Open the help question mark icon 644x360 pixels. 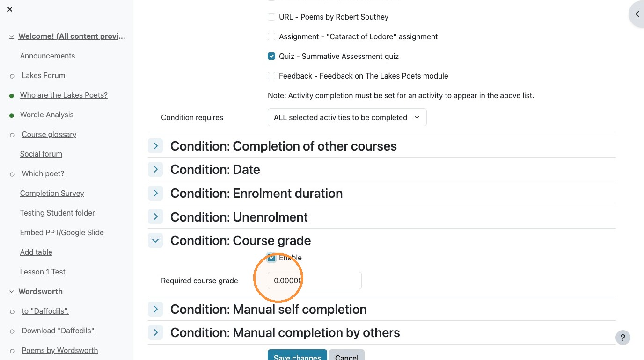click(x=622, y=338)
